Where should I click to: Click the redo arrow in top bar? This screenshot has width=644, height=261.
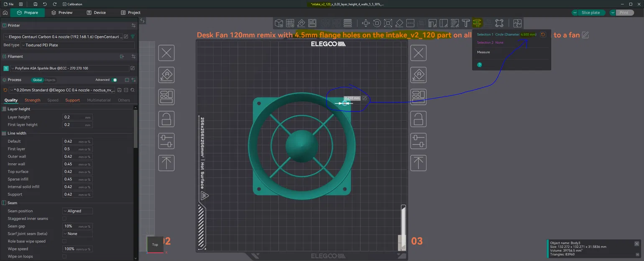54,4
